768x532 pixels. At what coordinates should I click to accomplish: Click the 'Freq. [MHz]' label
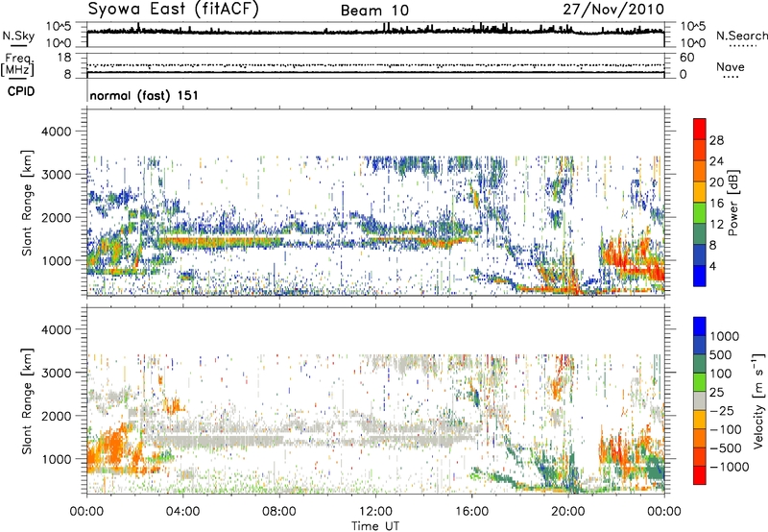tap(18, 65)
